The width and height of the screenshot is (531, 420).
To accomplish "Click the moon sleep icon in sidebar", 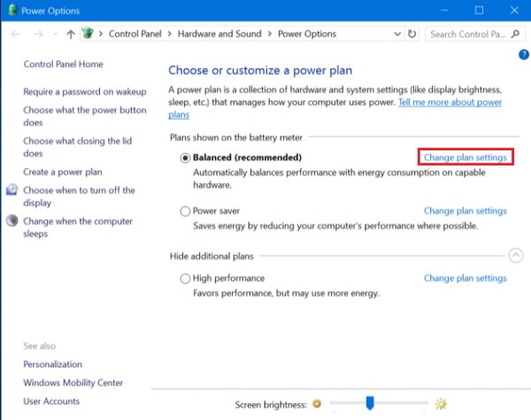I will 12,221.
